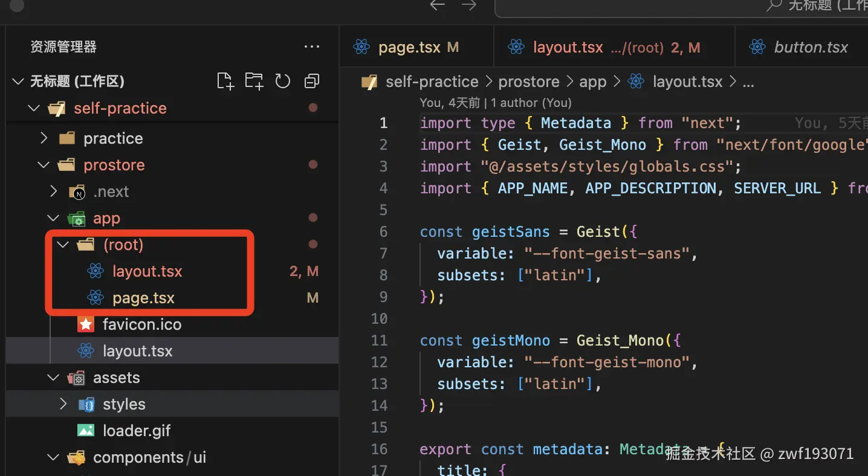Click the New File icon in explorer header
This screenshot has width=868, height=476.
coord(225,81)
